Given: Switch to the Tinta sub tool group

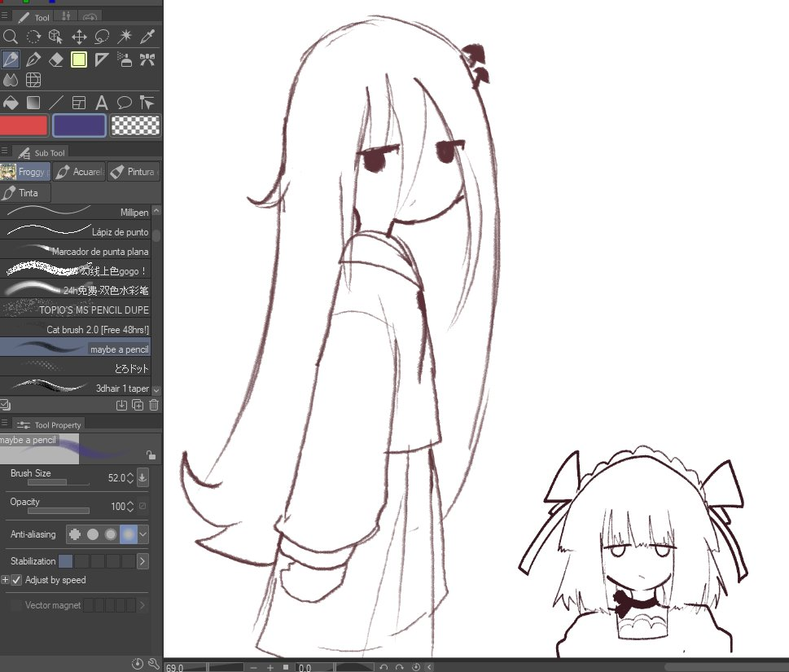Looking at the screenshot, I should (25, 192).
